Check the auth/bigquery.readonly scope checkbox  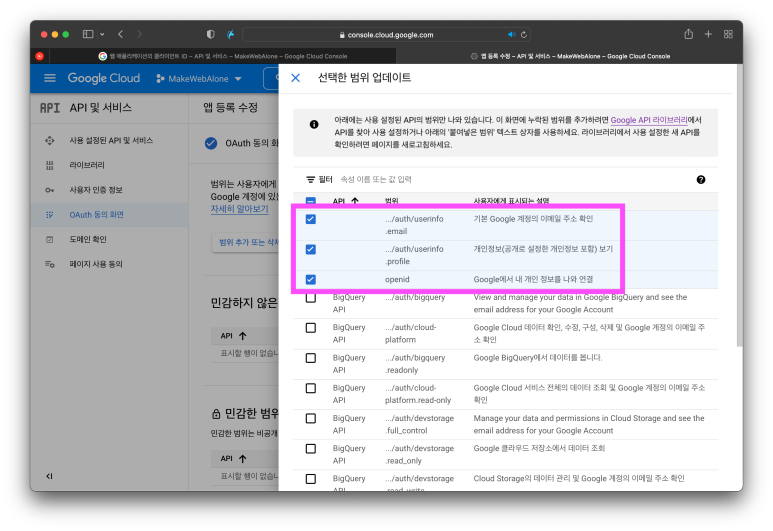coord(311,358)
